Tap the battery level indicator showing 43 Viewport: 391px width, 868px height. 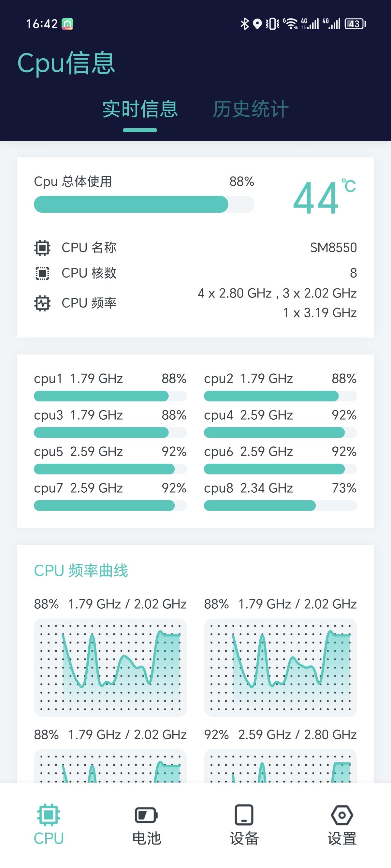pyautogui.click(x=355, y=24)
